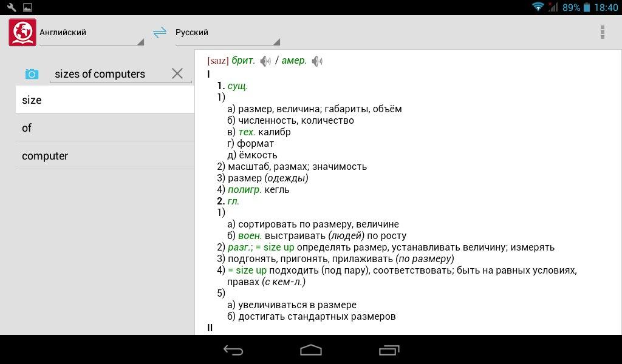Select the word 'size' in results
This screenshot has height=364, width=622.
point(104,100)
